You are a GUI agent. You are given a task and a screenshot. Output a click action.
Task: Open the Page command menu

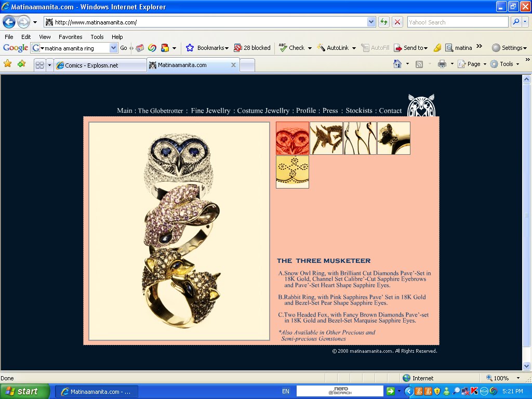[472, 64]
